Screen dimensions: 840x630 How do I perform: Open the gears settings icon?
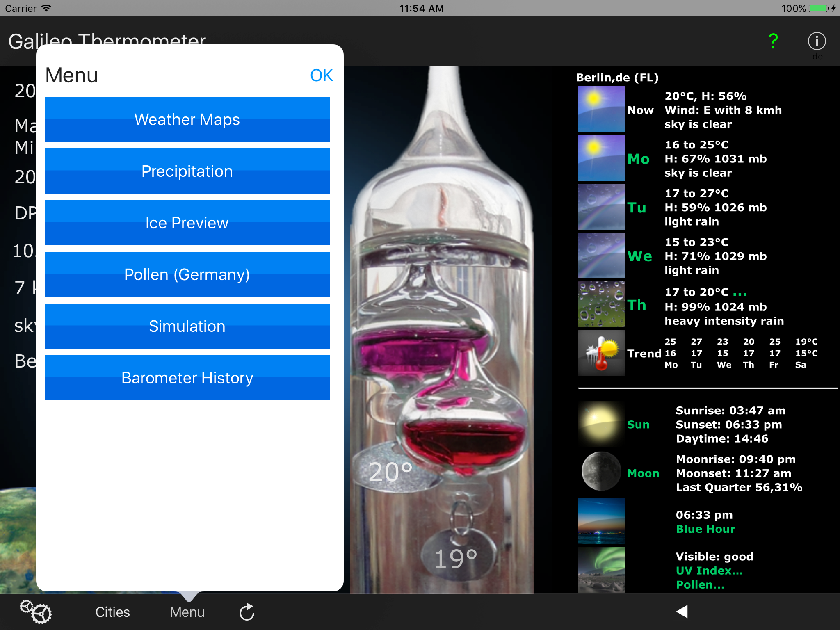click(x=36, y=612)
